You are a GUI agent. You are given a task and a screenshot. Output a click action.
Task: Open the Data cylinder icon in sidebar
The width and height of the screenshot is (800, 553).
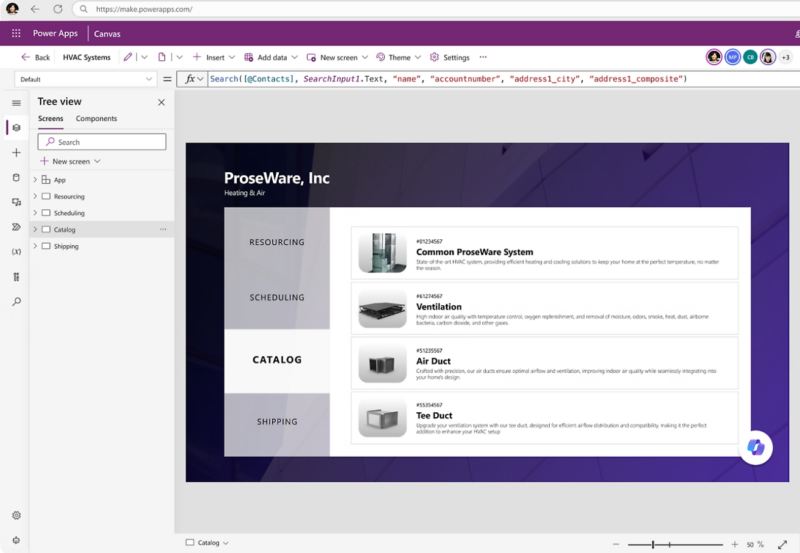[x=16, y=178]
